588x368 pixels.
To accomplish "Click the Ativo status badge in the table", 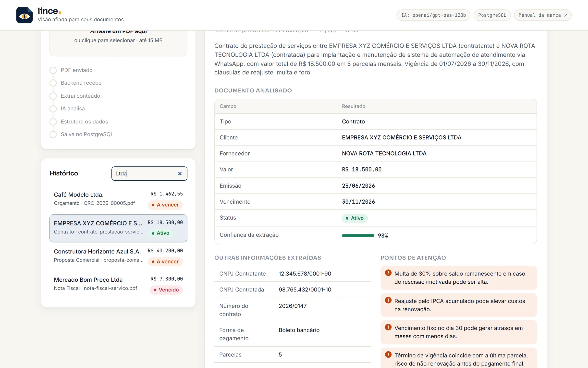I will pyautogui.click(x=355, y=218).
